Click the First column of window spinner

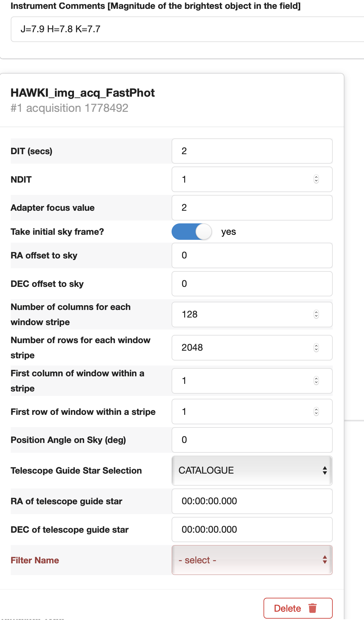point(316,381)
